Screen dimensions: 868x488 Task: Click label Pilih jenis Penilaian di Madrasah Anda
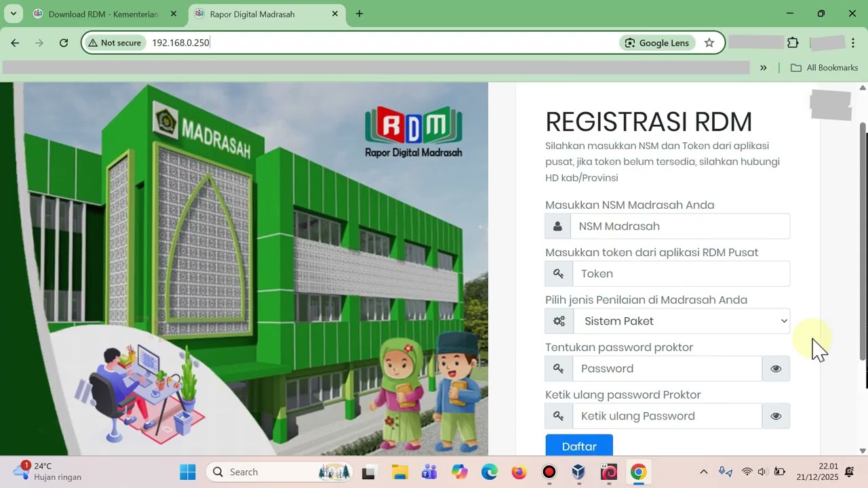pos(646,300)
